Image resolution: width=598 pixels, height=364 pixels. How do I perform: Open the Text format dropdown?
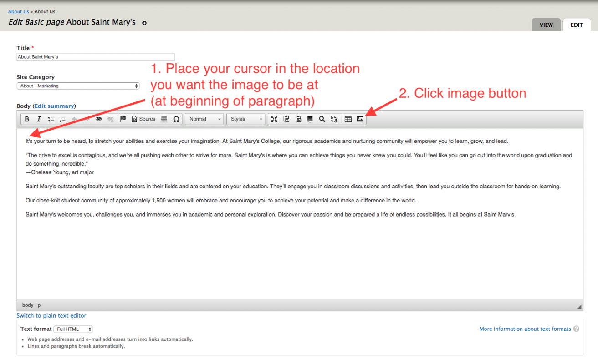tap(73, 329)
